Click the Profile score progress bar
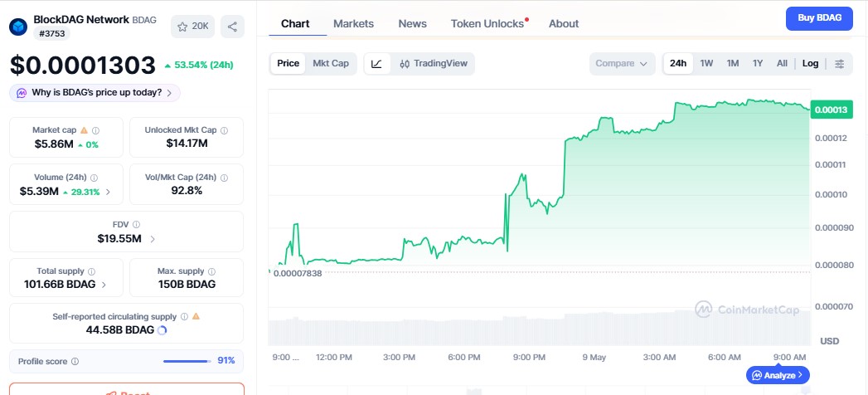The image size is (868, 395). pos(187,361)
